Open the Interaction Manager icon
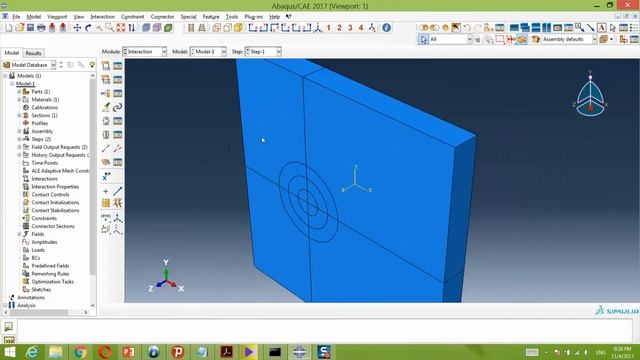Image resolution: width=640 pixels, height=360 pixels. [118, 66]
